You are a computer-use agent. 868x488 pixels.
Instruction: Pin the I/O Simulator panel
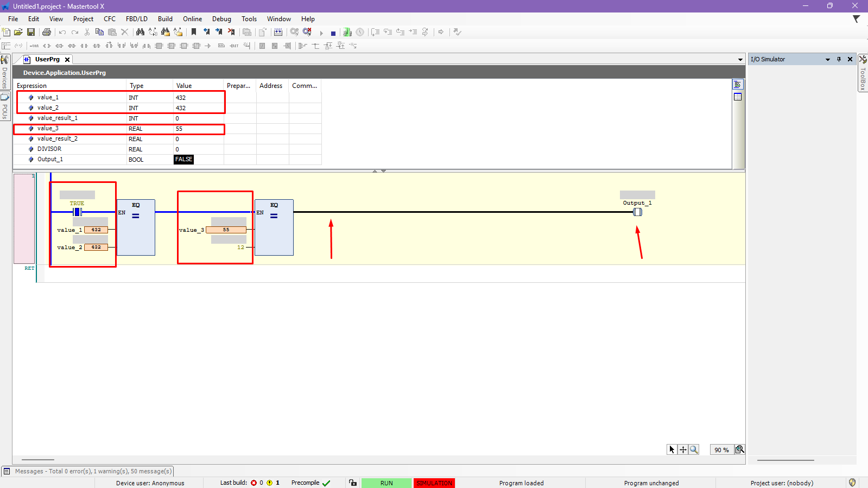(839, 59)
